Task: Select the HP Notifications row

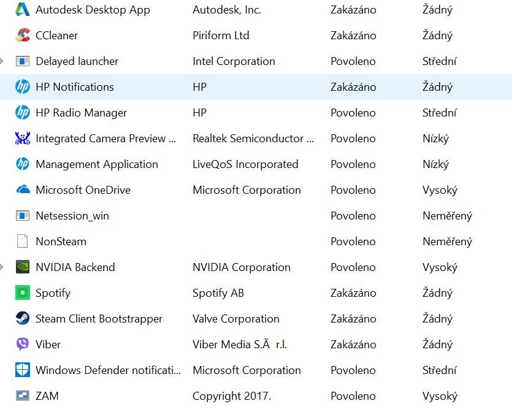Action: [75, 86]
